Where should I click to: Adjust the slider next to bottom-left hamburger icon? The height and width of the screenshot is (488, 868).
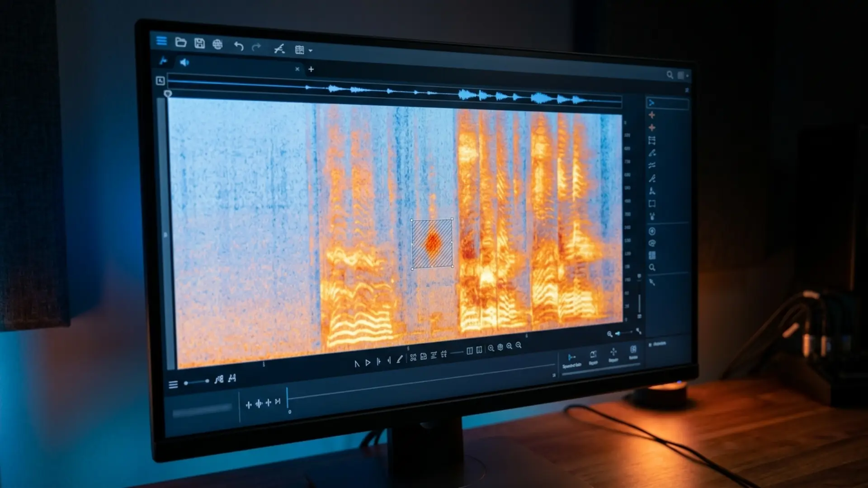(x=197, y=382)
